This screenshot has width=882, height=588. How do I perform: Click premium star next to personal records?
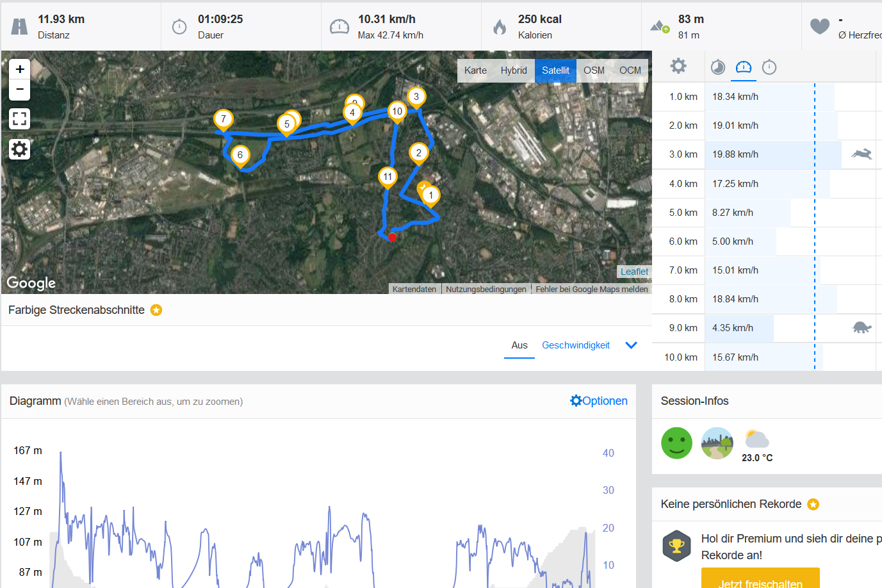tap(813, 504)
